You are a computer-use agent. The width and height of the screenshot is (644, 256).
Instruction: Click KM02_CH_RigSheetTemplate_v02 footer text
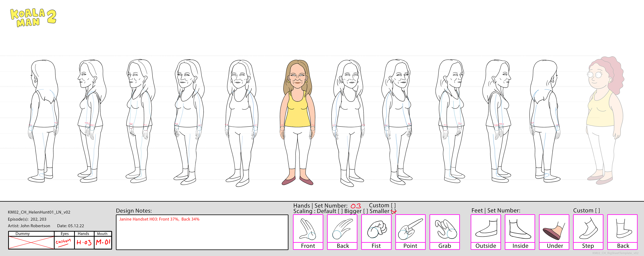coord(615,253)
